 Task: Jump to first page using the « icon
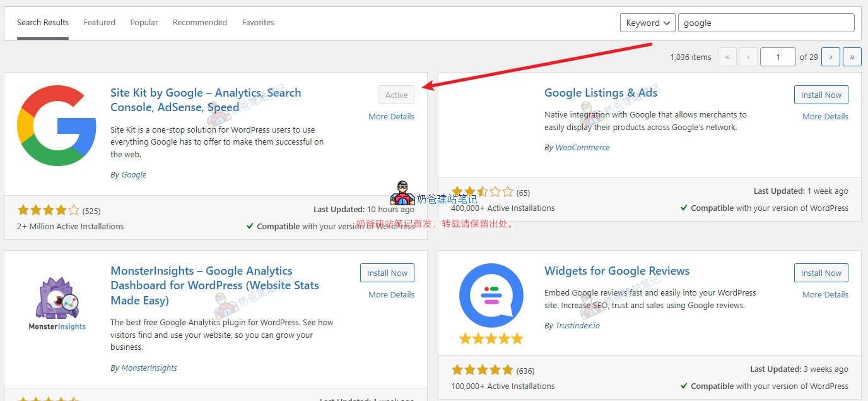(727, 56)
